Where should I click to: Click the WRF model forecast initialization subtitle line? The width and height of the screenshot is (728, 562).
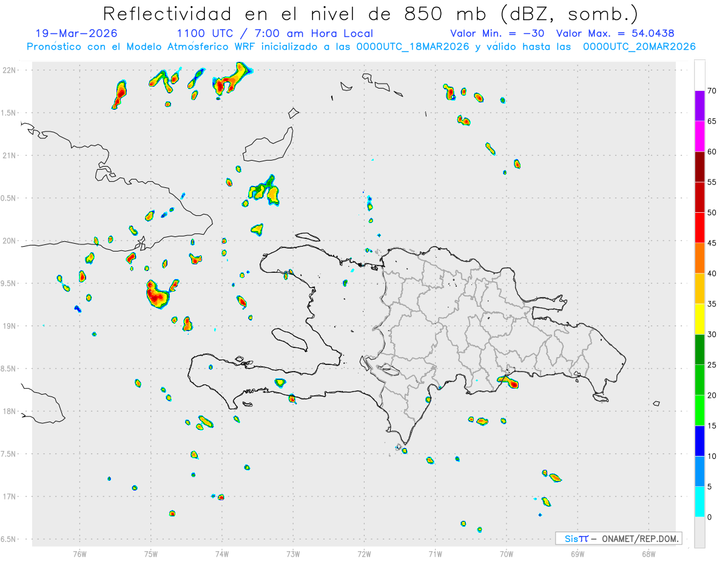[361, 46]
